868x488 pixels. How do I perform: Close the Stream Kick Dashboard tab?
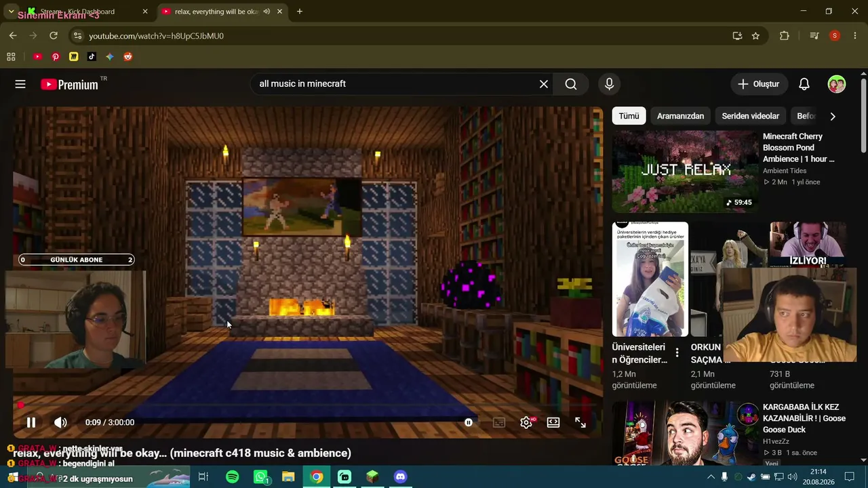click(x=145, y=12)
